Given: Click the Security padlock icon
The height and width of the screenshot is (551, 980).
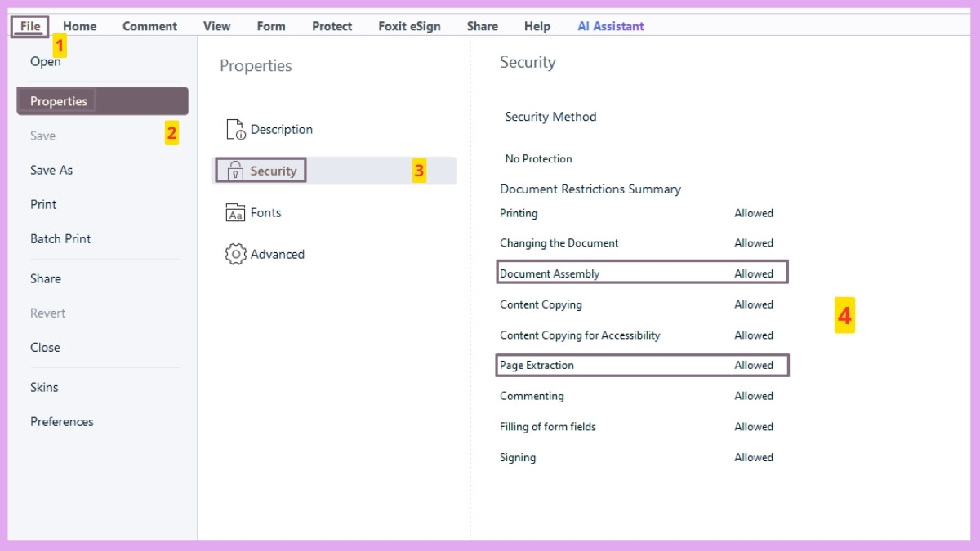Looking at the screenshot, I should tap(235, 171).
